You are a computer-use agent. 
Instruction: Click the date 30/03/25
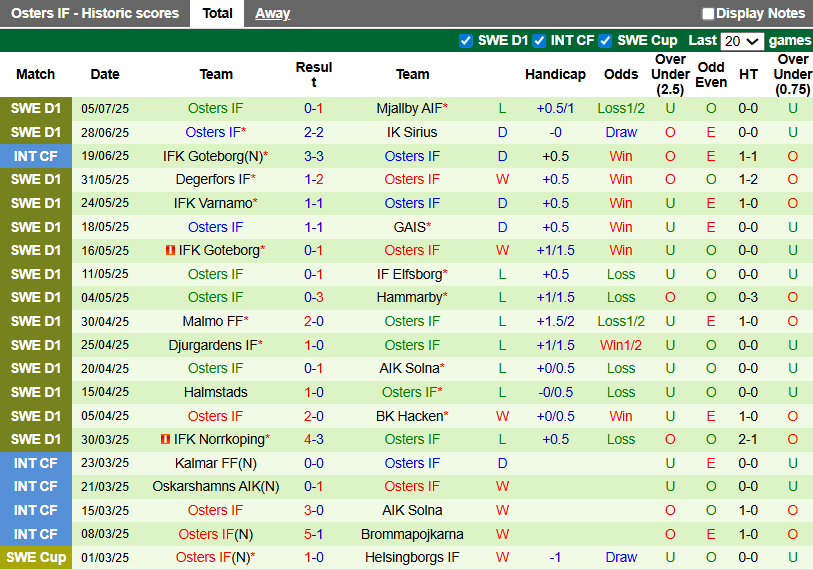105,440
